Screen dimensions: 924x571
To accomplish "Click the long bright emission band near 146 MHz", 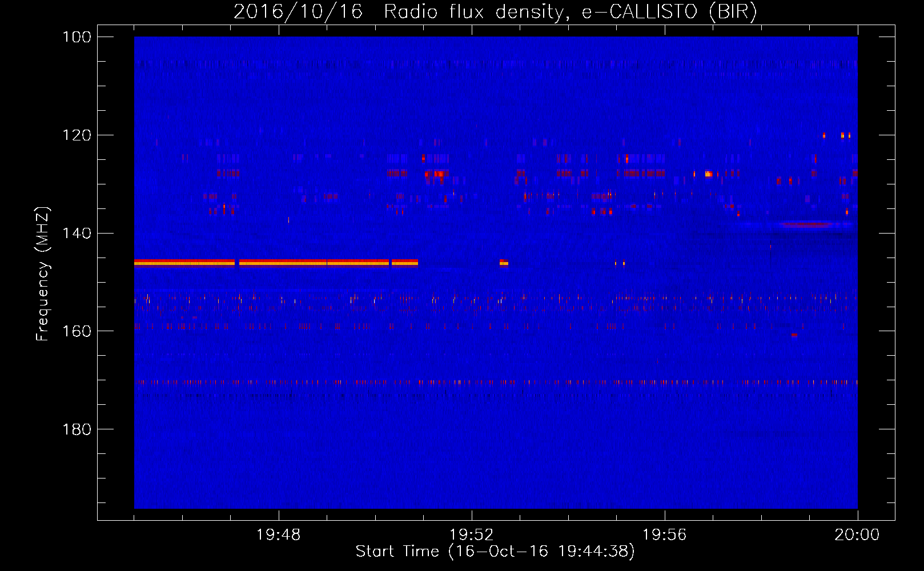I will coord(276,263).
